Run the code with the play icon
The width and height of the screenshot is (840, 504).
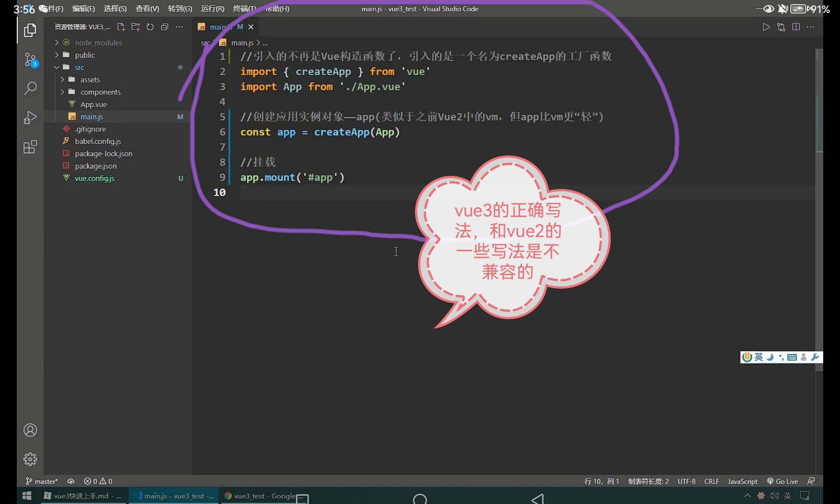coord(766,27)
